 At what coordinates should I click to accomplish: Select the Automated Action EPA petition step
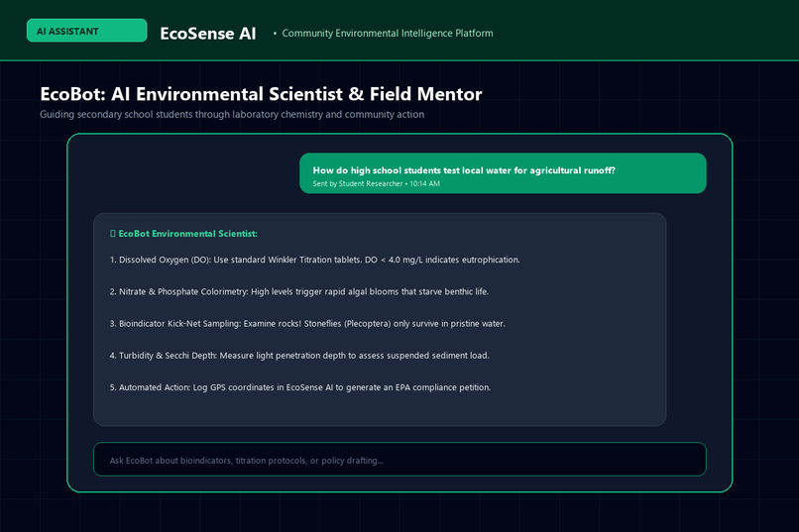point(300,387)
